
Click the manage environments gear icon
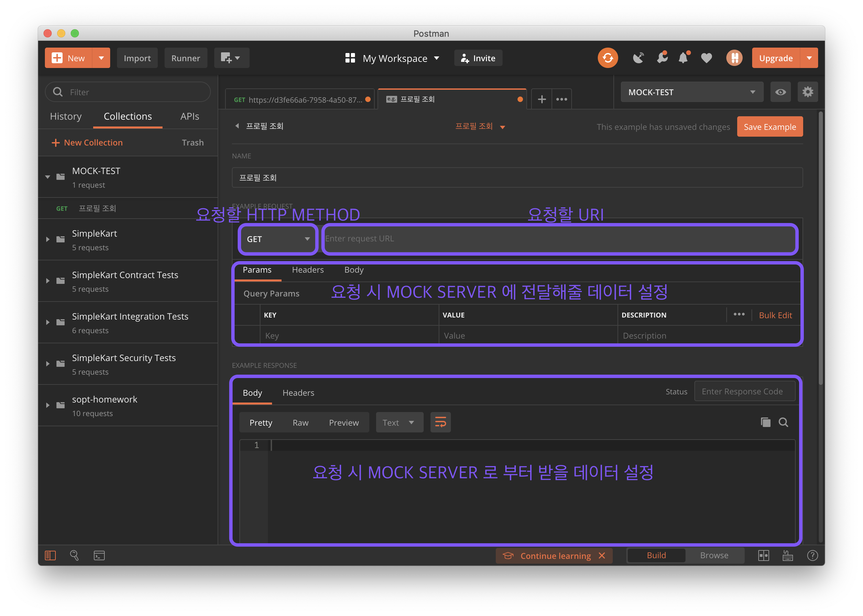click(807, 92)
